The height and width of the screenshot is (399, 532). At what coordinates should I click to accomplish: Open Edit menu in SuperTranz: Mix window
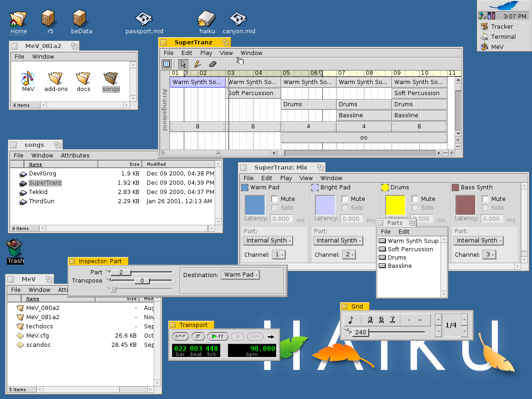tap(266, 178)
